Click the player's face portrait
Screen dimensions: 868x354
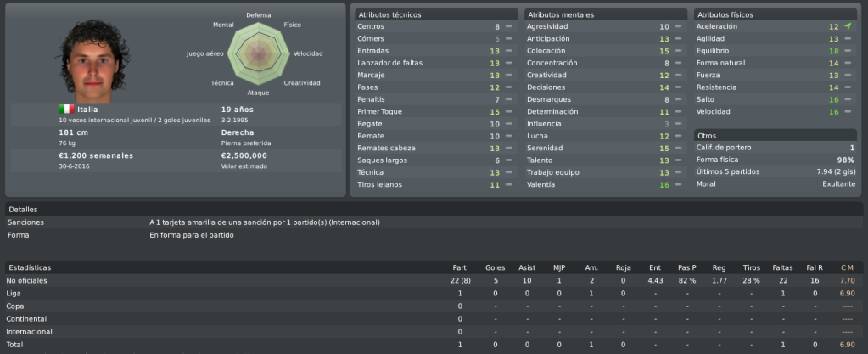coord(92,61)
